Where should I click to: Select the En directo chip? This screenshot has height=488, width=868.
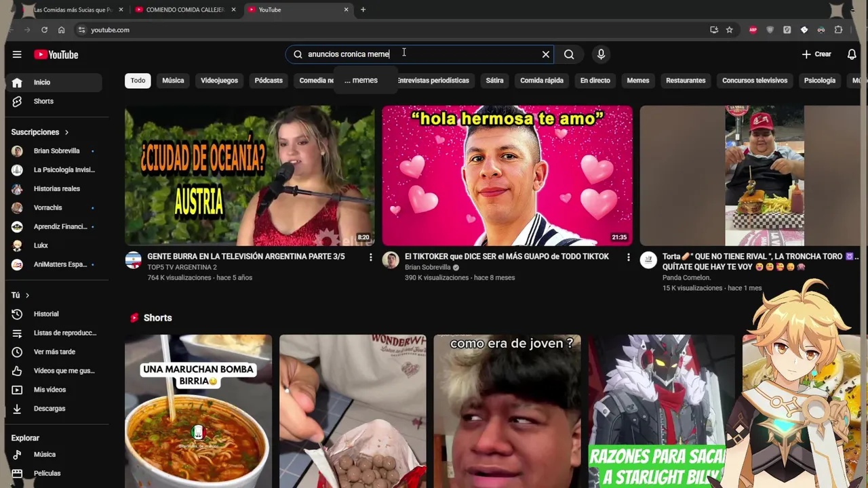tap(595, 81)
